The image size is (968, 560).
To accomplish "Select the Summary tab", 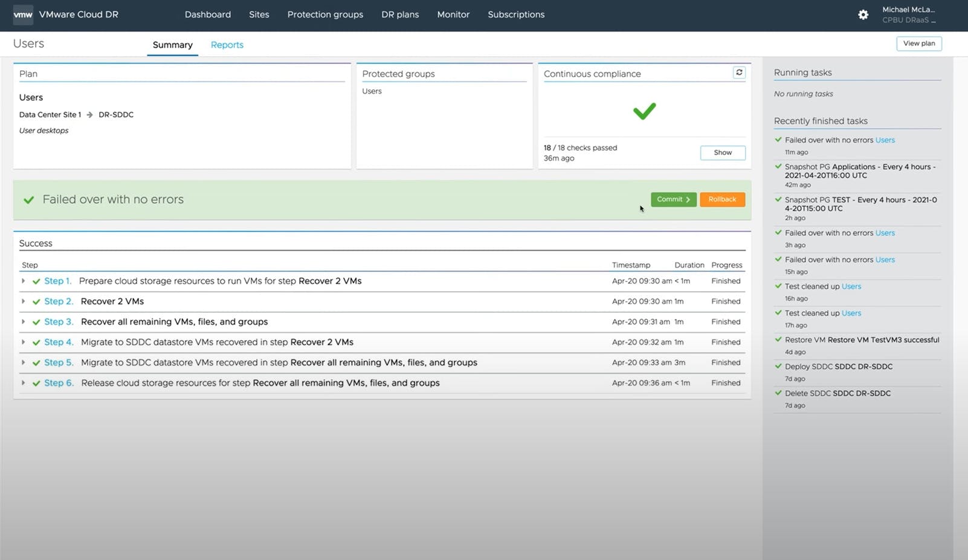I will [172, 45].
